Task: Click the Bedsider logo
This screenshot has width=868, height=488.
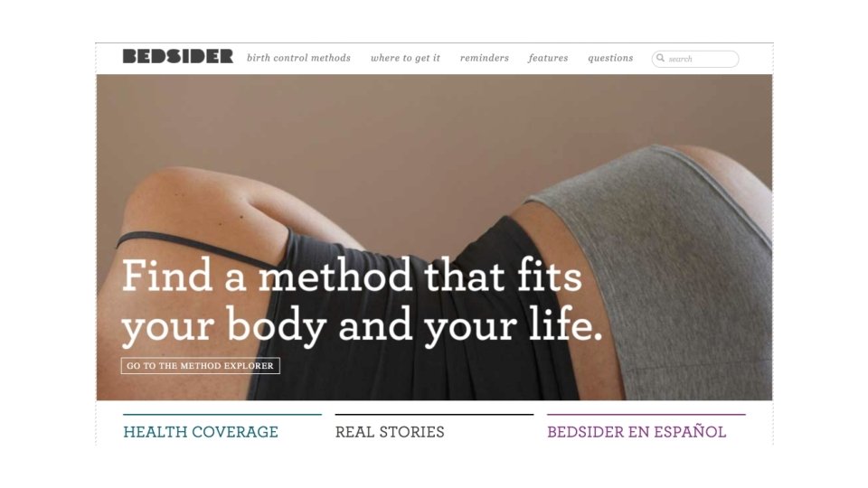Action: coord(178,56)
